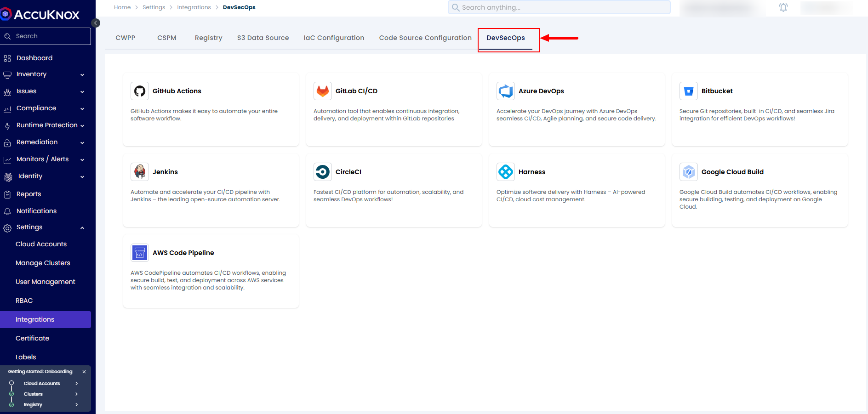
Task: Click the AccuKnox logo
Action: coord(40,14)
